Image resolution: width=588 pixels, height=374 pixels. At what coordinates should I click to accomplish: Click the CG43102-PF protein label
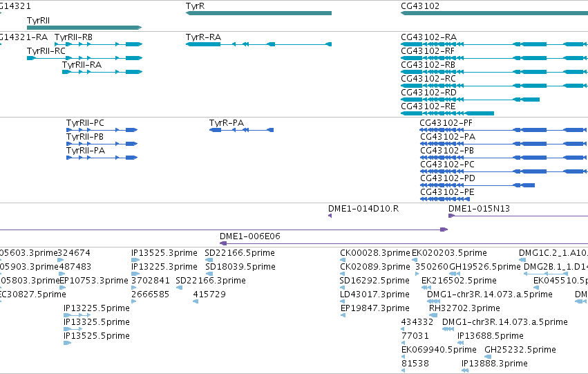pyautogui.click(x=446, y=123)
